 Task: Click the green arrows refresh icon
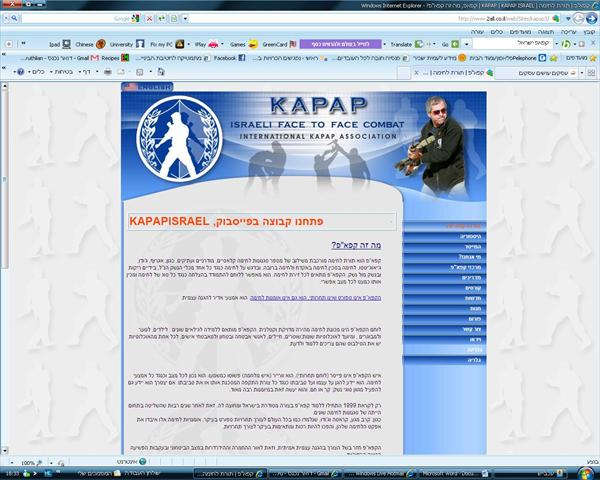[161, 18]
